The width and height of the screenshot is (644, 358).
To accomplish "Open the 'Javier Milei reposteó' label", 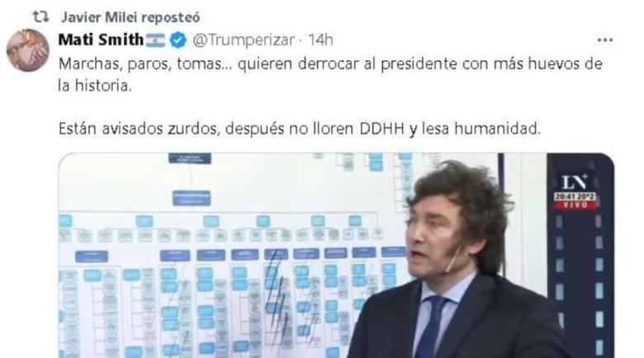I will point(130,17).
